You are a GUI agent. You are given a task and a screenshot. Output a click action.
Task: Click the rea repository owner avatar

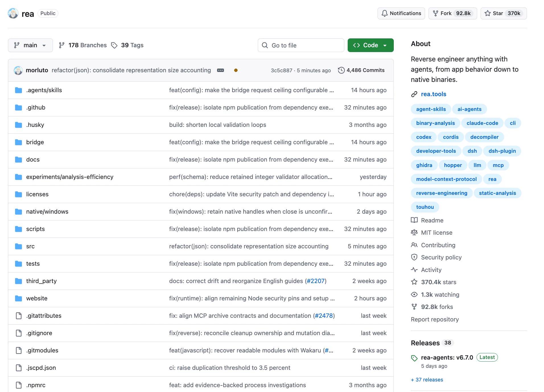13,13
